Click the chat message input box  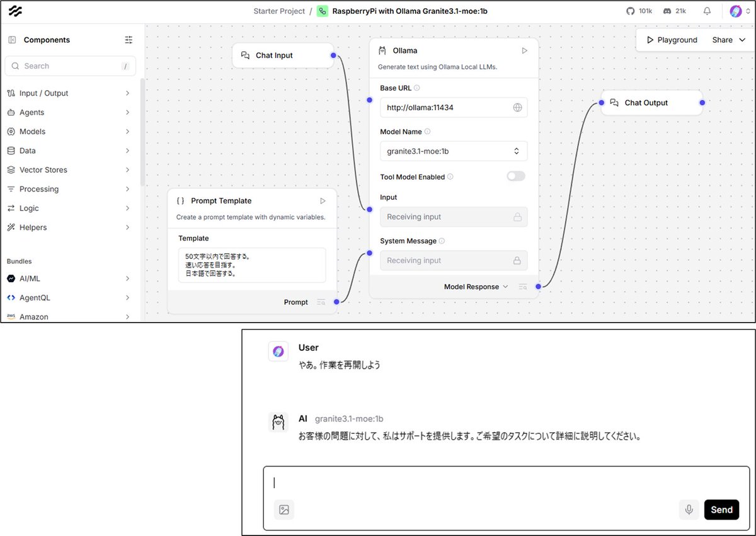(506, 483)
